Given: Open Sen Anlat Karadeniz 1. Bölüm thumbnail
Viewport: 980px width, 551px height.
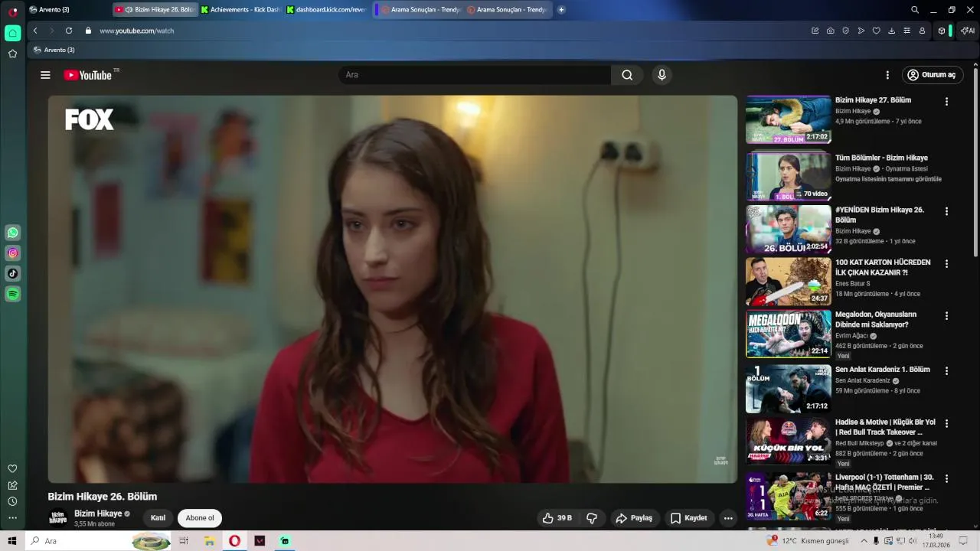Looking at the screenshot, I should click(788, 389).
